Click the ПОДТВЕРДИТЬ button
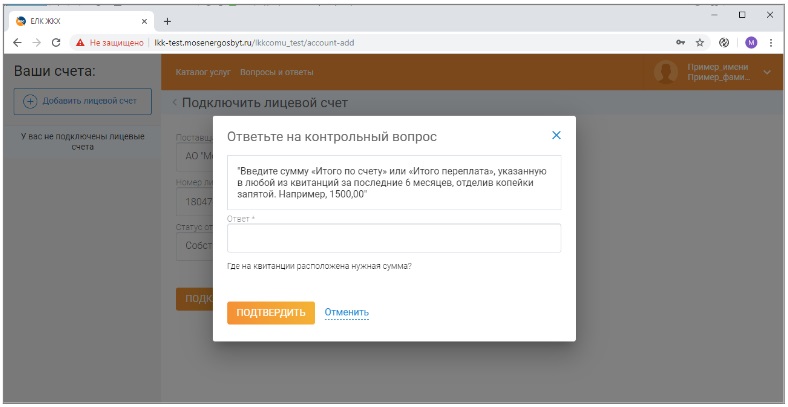Screen dimensions: 788x407 tap(271, 313)
